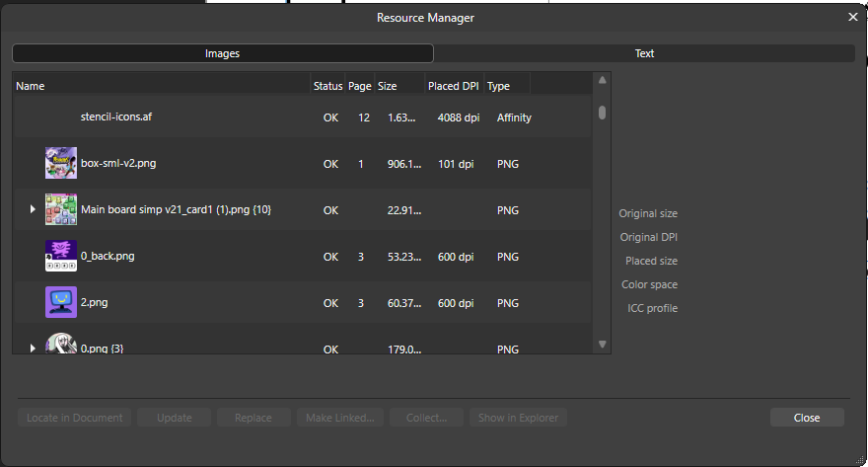868x467 pixels.
Task: Select the 0.png {3} file name
Action: pos(103,349)
